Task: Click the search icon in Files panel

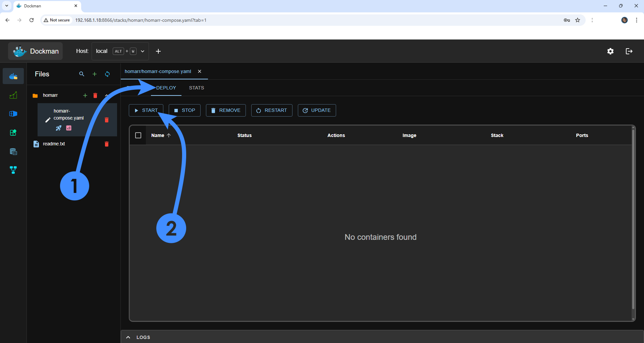Action: coord(82,74)
